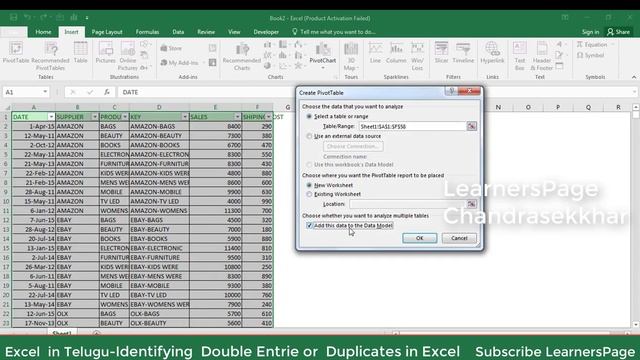Select column N header
Screen dimensions: 640x360
(498, 107)
